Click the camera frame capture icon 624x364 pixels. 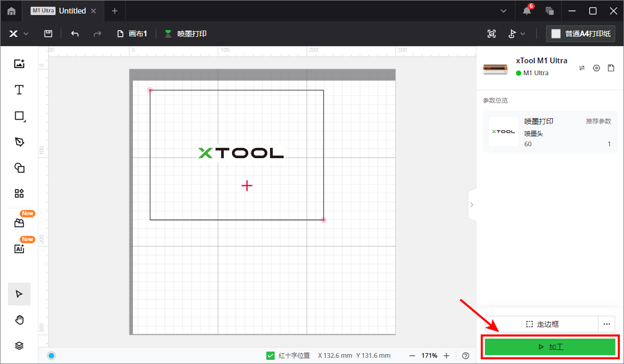click(x=492, y=34)
